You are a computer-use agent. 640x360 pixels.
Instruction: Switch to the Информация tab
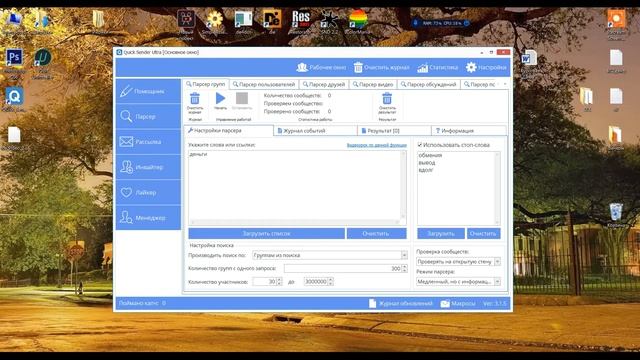coord(469,131)
